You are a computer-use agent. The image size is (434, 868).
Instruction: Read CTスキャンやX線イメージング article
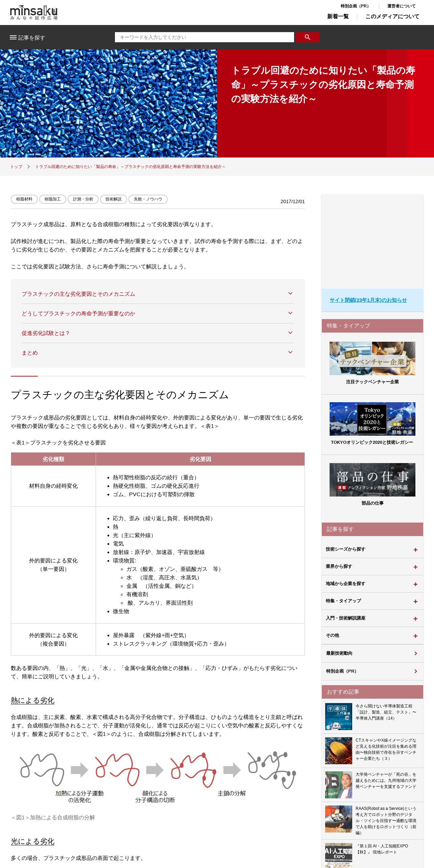386,749
